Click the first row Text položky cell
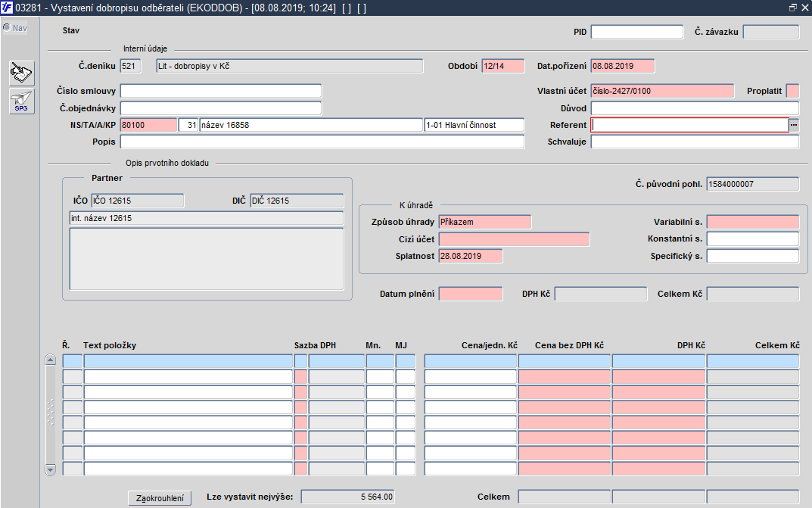The height and width of the screenshot is (508, 812). click(x=188, y=361)
